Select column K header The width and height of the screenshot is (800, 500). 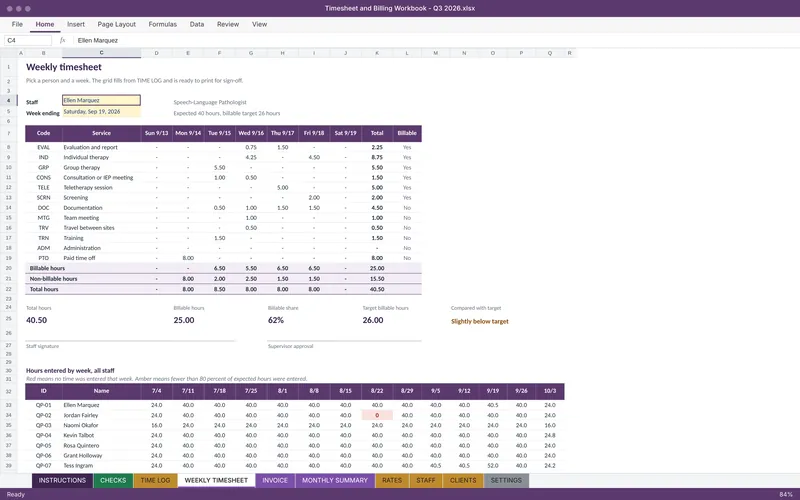[x=377, y=53]
